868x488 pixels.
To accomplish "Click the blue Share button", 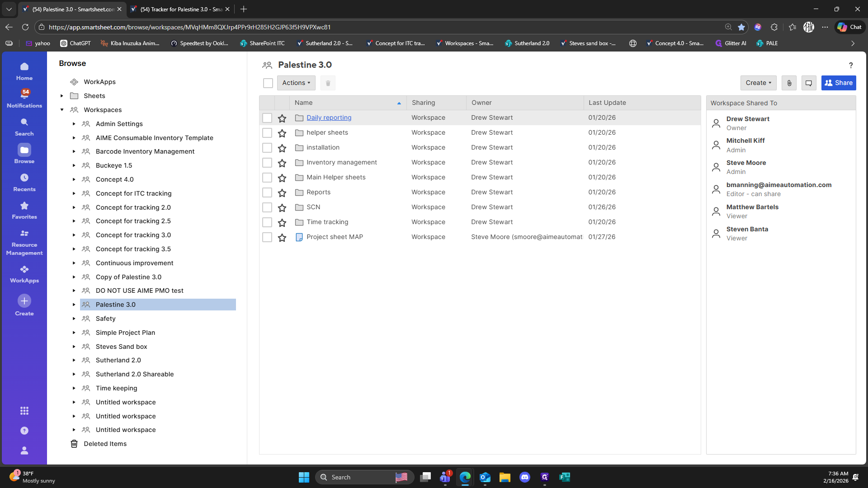I will [839, 83].
